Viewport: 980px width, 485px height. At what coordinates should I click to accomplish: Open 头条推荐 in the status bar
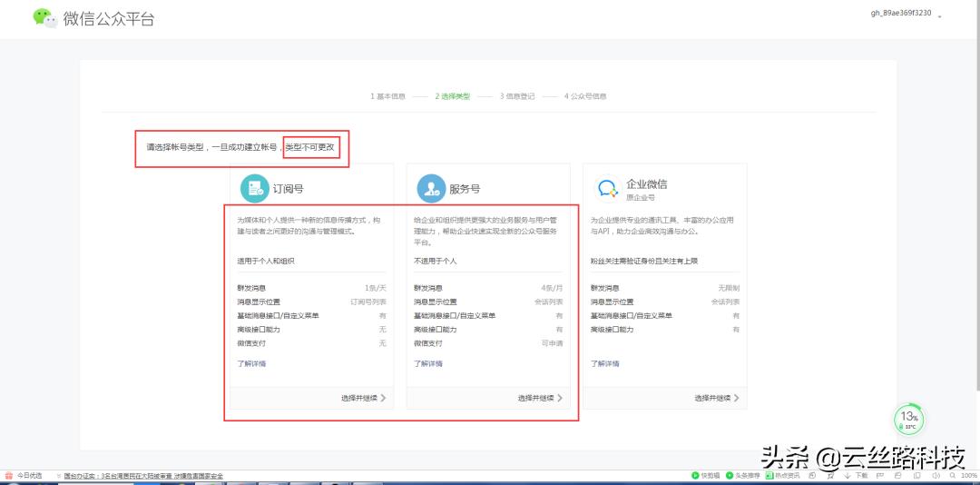tap(743, 476)
